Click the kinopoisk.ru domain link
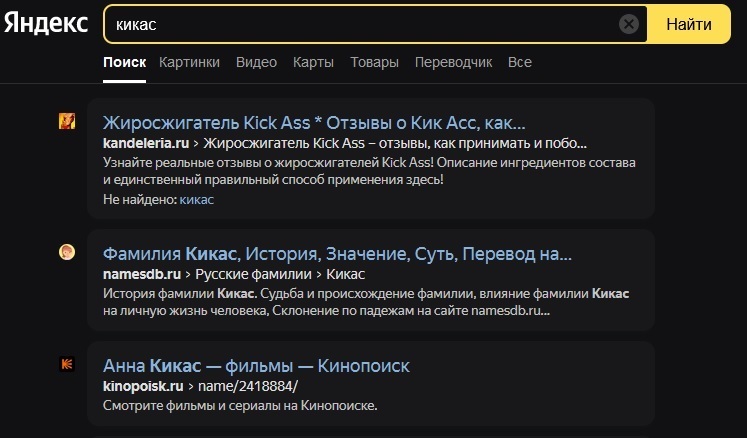Screen dimensions: 747x438 click(x=145, y=386)
